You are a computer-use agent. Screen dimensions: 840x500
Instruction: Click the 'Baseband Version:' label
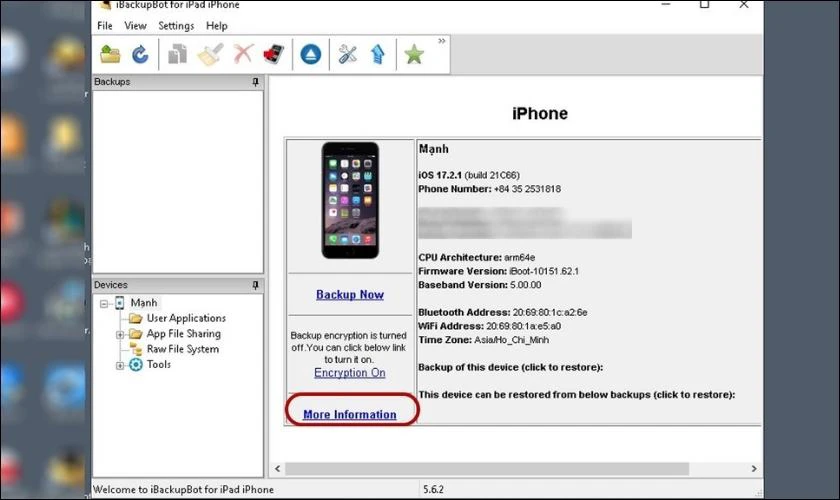463,285
